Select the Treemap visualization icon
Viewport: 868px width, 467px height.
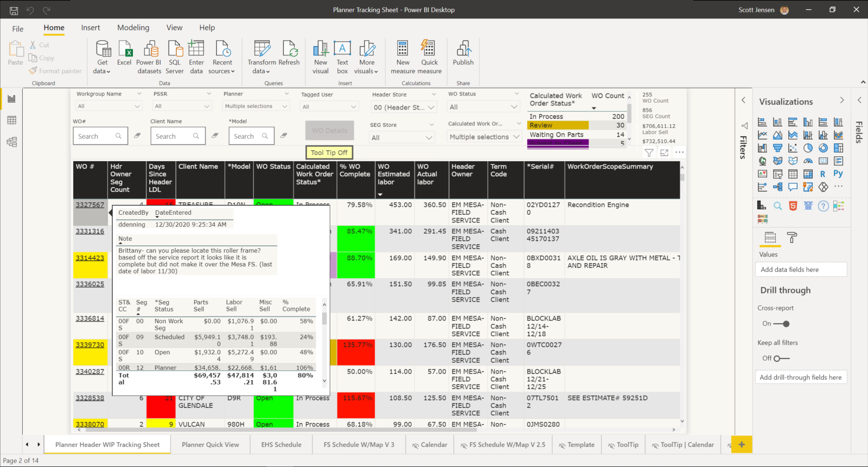pos(838,148)
